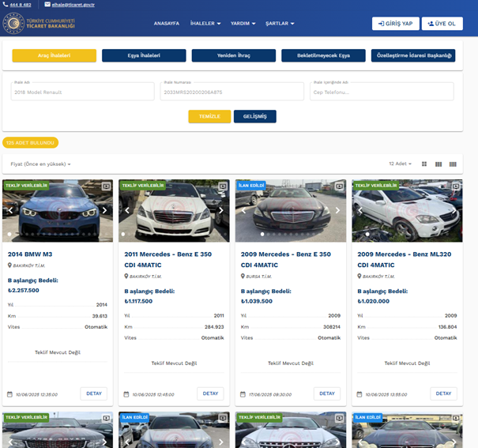Click the İhale Numarası input field
This screenshot has height=448, width=478.
[x=232, y=92]
